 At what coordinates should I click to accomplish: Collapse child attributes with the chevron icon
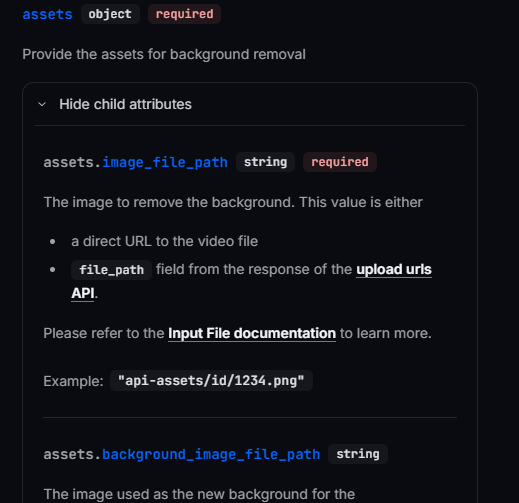click(42, 104)
